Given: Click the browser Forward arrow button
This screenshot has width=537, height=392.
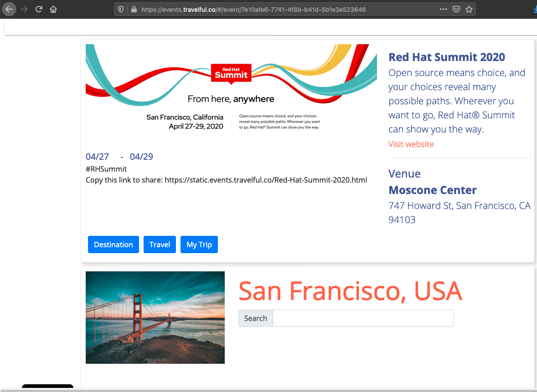Looking at the screenshot, I should click(24, 9).
